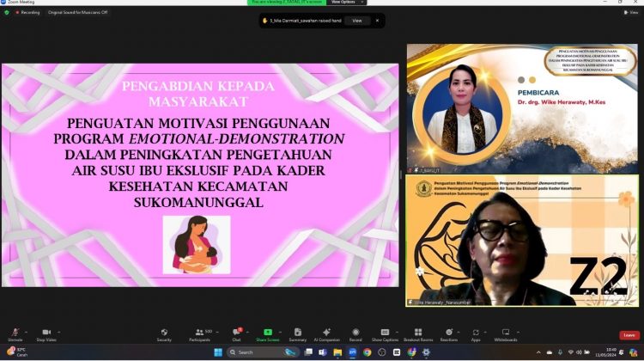Open the Security shield options
644x361 pixels.
164,334
